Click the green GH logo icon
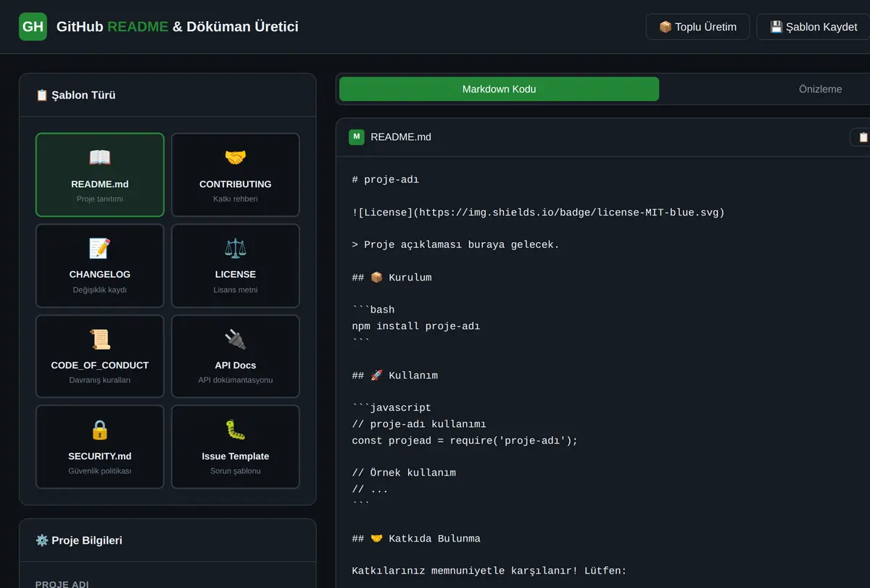The width and height of the screenshot is (870, 588). click(x=33, y=27)
